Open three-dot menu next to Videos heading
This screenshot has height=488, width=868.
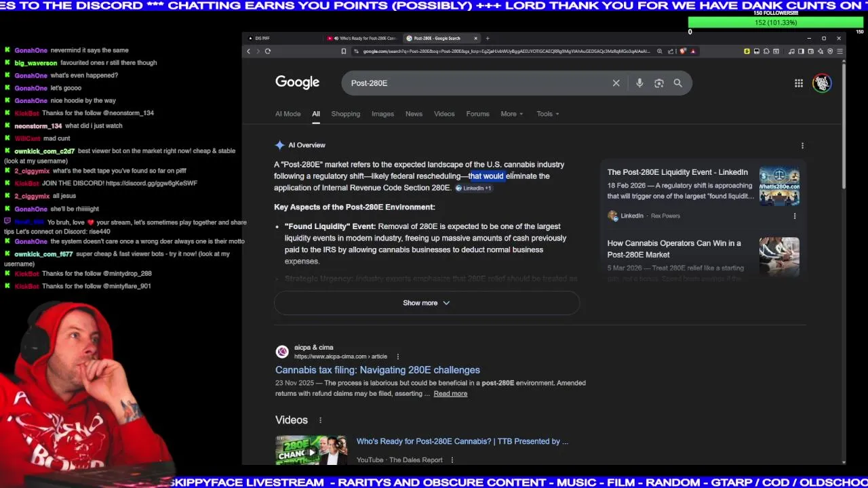pyautogui.click(x=320, y=420)
